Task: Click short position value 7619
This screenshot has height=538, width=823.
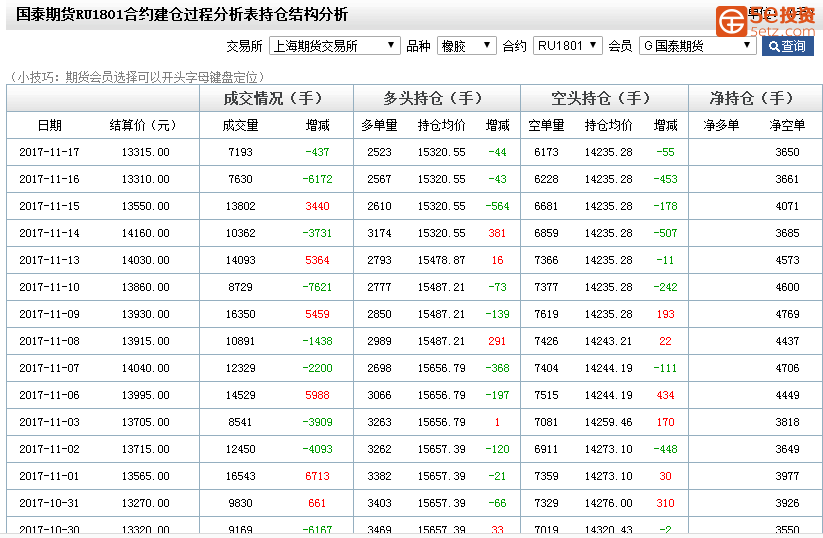Action: point(546,314)
